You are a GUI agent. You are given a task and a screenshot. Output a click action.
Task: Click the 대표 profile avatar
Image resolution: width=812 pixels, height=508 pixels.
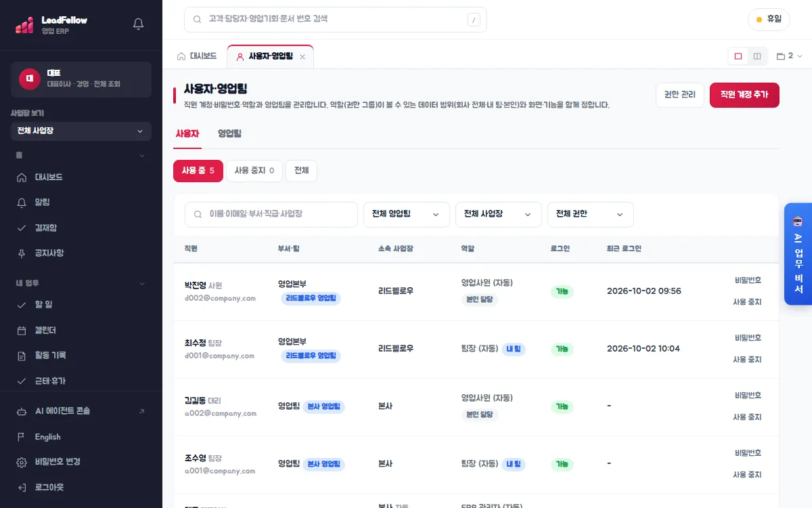tap(29, 79)
